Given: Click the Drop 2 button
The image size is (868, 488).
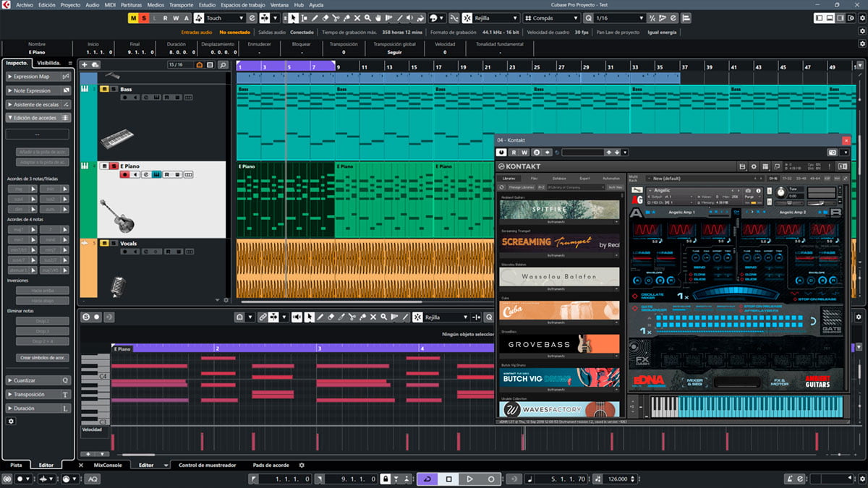Looking at the screenshot, I should point(43,321).
